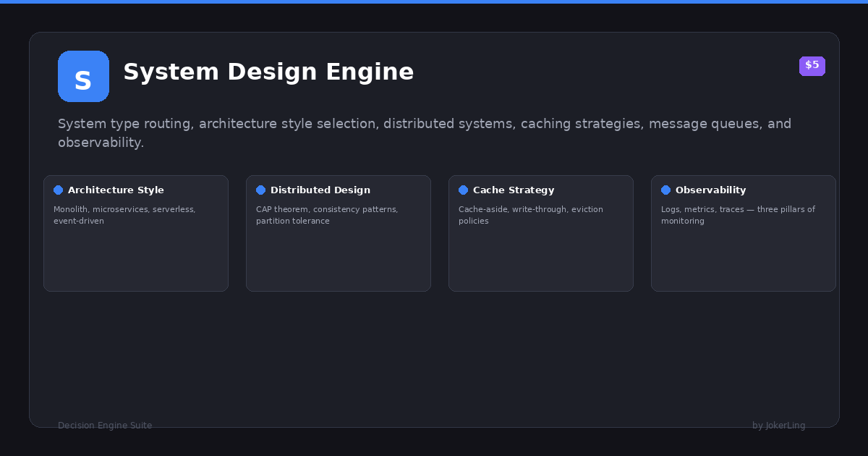Click the 'by JokerLing' author credit
Screen dimensions: 868x456
click(779, 426)
